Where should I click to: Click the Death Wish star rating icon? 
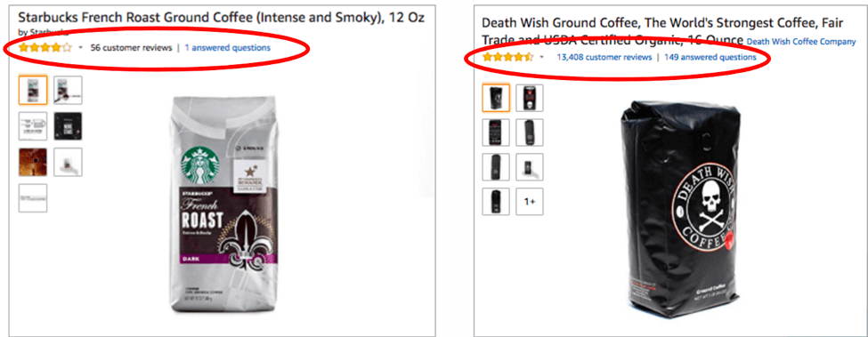pos(507,58)
